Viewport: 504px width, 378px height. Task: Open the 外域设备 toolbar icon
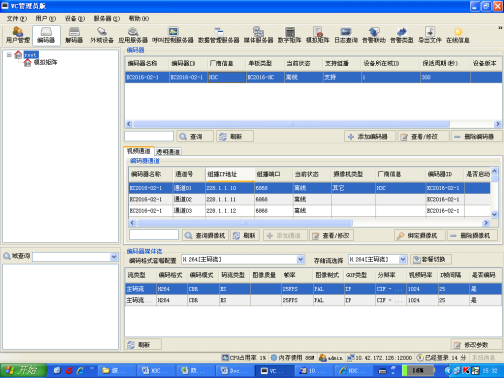tap(102, 35)
